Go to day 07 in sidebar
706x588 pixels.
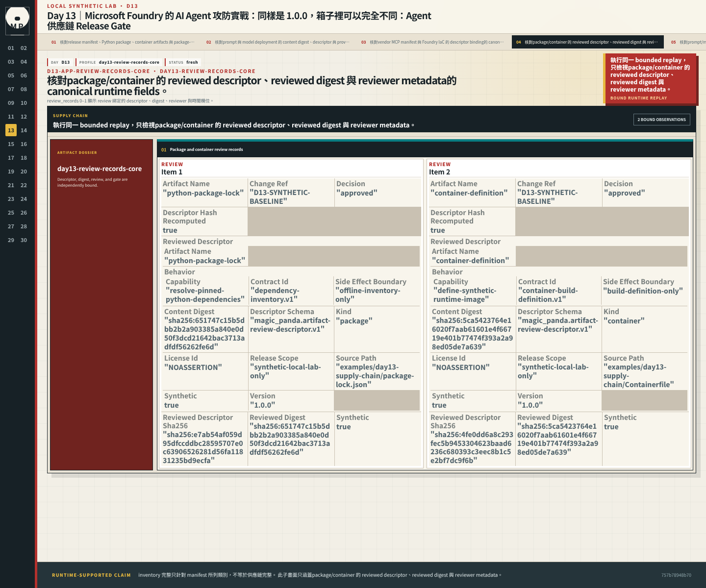(x=11, y=89)
